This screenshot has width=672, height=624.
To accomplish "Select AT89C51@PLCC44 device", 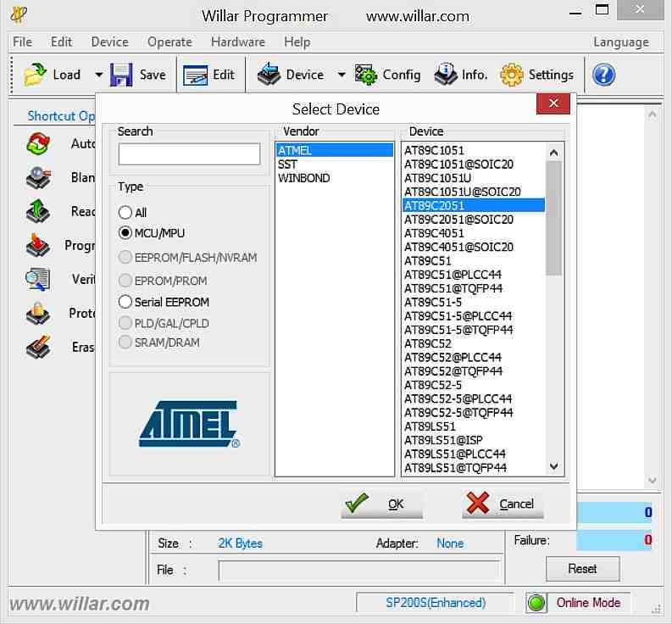I will [x=474, y=275].
